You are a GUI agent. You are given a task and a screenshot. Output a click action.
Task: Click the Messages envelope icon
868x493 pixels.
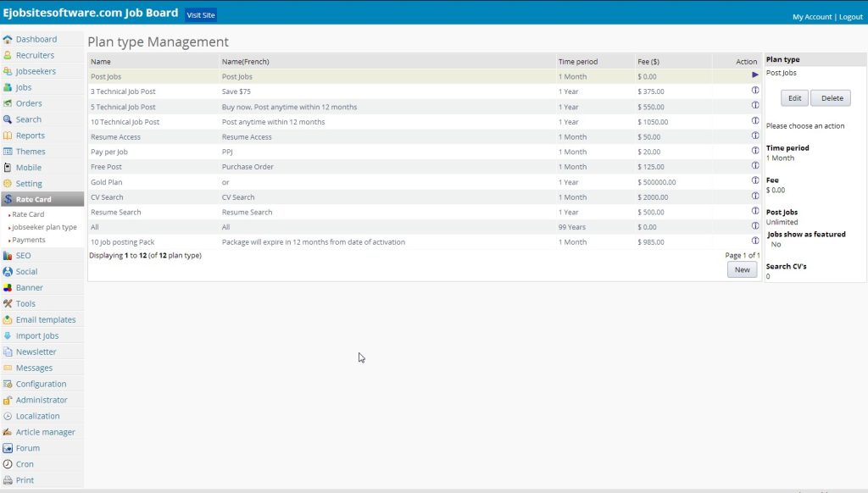[x=7, y=368]
